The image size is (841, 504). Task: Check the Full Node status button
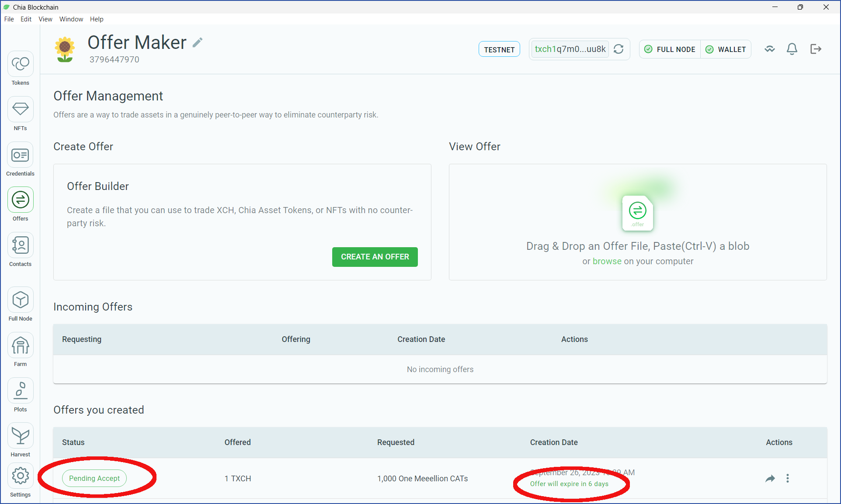tap(670, 49)
